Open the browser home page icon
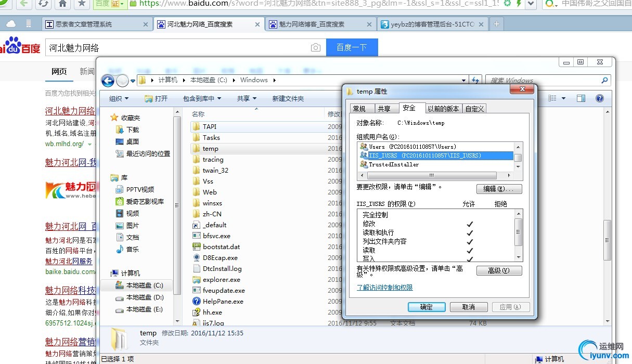Image resolution: width=632 pixels, height=364 pixels. point(62,4)
